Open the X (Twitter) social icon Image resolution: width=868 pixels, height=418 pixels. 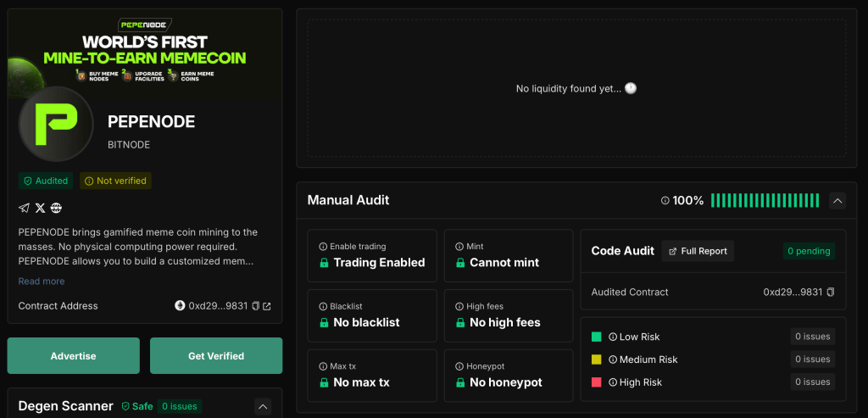[40, 208]
